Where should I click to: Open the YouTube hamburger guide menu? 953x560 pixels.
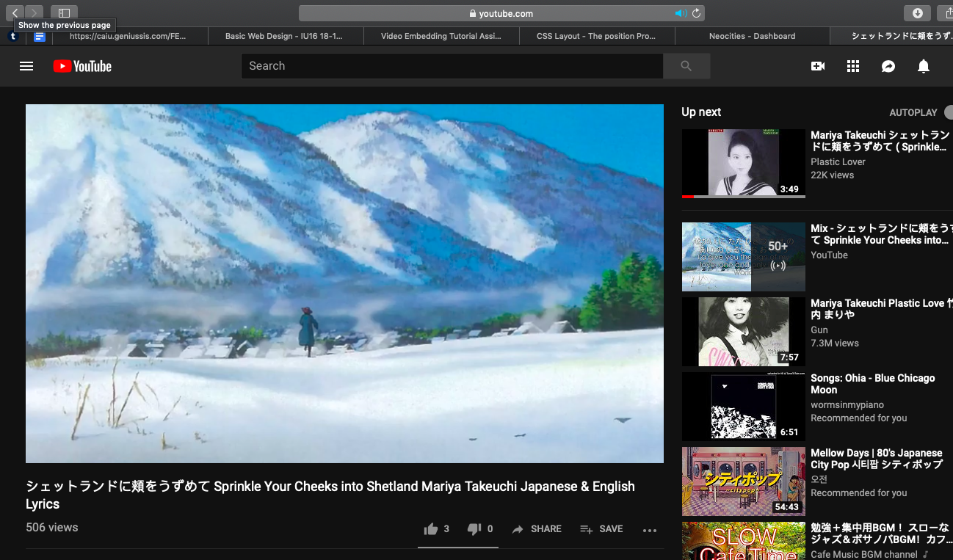[x=26, y=66]
